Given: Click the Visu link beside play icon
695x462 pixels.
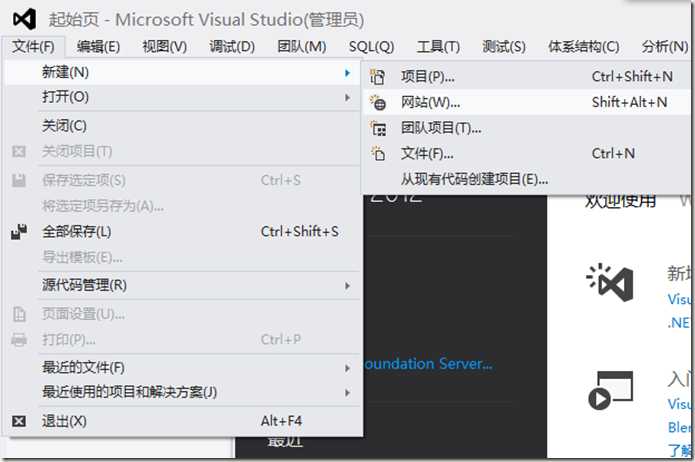Looking at the screenshot, I should point(679,404).
